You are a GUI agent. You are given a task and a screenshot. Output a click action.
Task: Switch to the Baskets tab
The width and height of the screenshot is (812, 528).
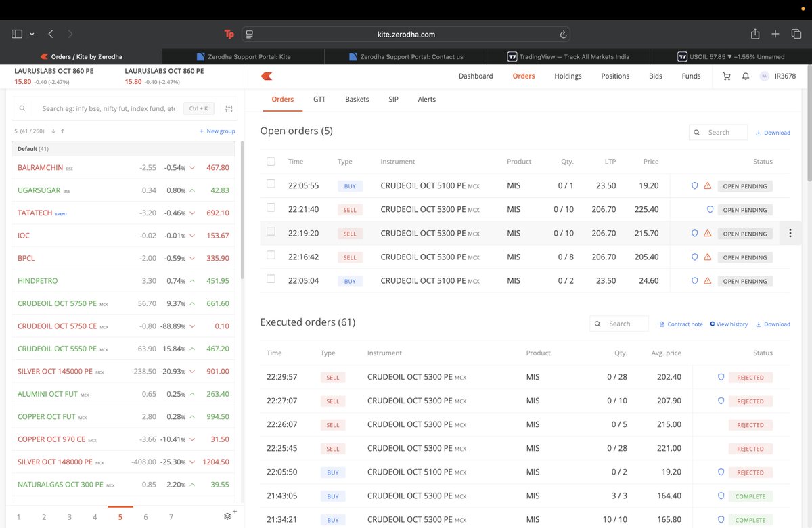coord(357,100)
